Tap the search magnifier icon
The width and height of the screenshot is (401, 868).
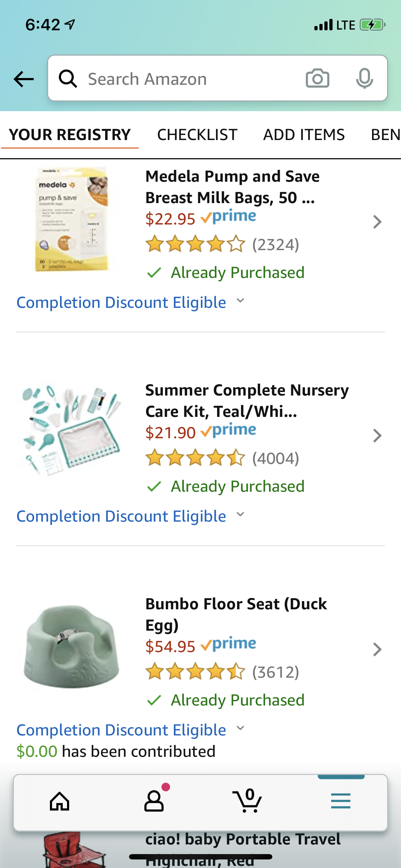(68, 78)
